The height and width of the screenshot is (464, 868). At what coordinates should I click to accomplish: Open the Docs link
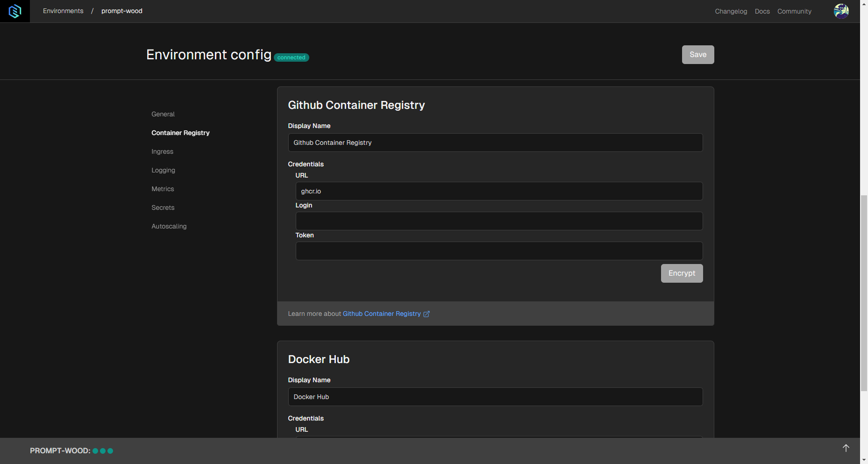[762, 11]
